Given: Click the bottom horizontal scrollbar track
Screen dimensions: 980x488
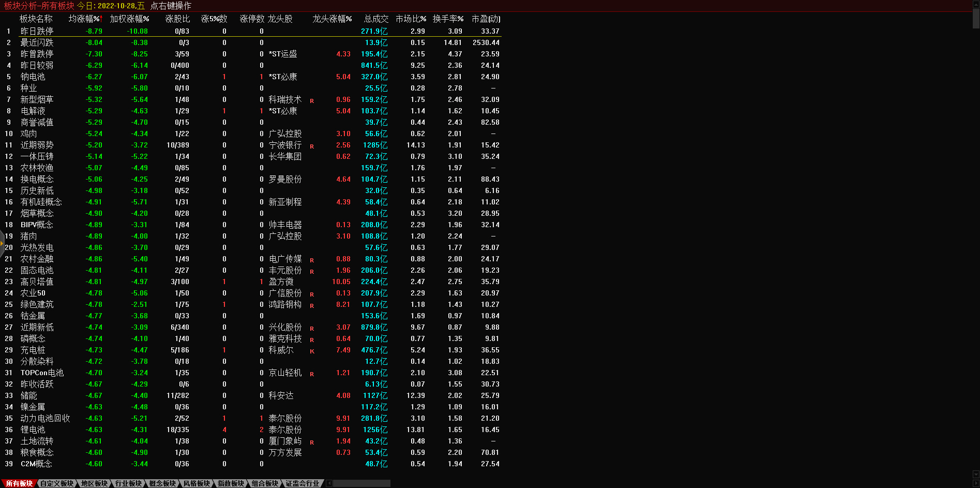Looking at the screenshot, I should pyautogui.click(x=361, y=483).
